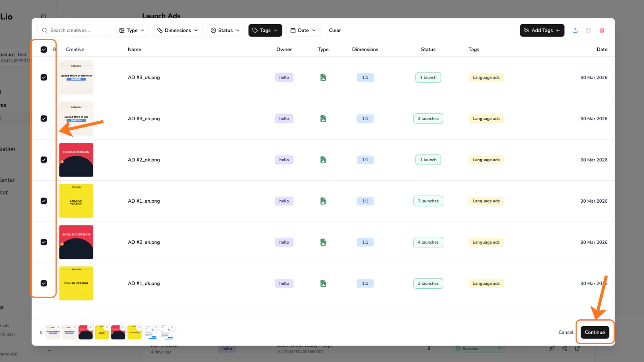Click the '2 launches' badge for AD #1_dk.png
The width and height of the screenshot is (644, 362).
[x=428, y=284]
